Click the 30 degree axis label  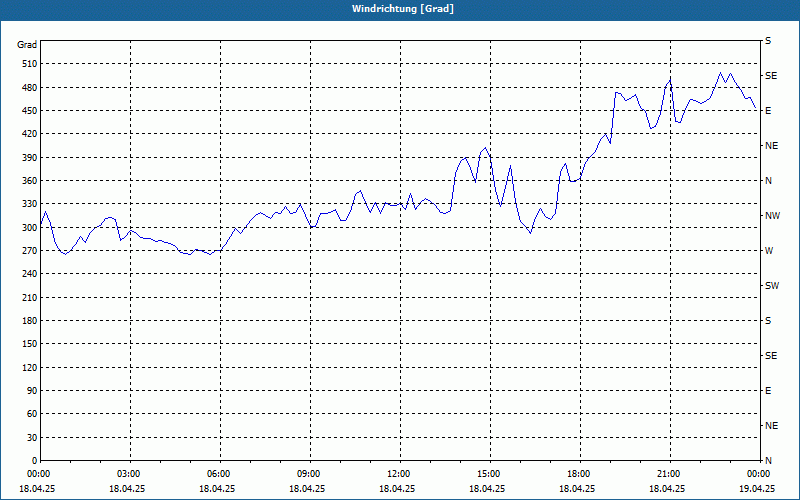(x=32, y=438)
